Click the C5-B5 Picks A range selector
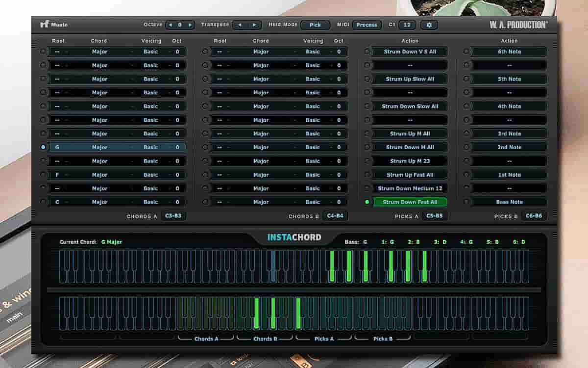Image resolution: width=588 pixels, height=368 pixels. [434, 216]
